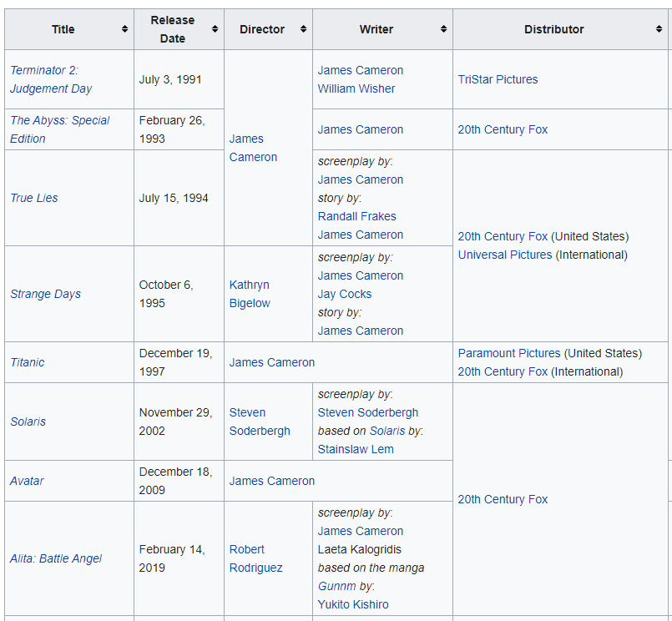Click Yukito Kishiro author link

(353, 604)
